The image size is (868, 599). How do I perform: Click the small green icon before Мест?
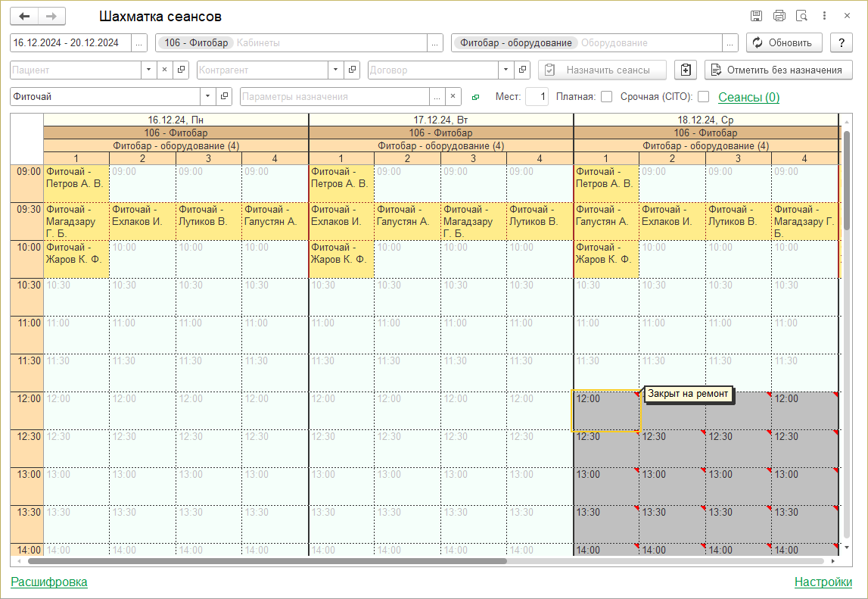pos(475,97)
